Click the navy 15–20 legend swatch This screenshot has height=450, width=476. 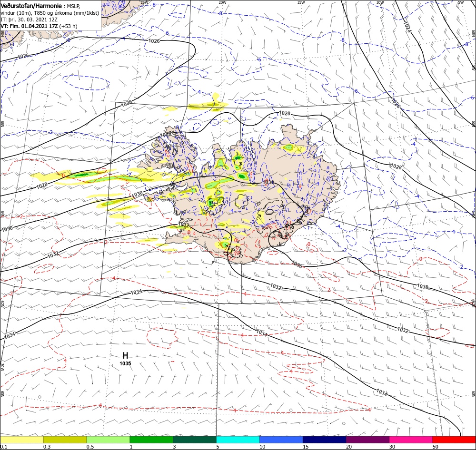click(x=325, y=440)
